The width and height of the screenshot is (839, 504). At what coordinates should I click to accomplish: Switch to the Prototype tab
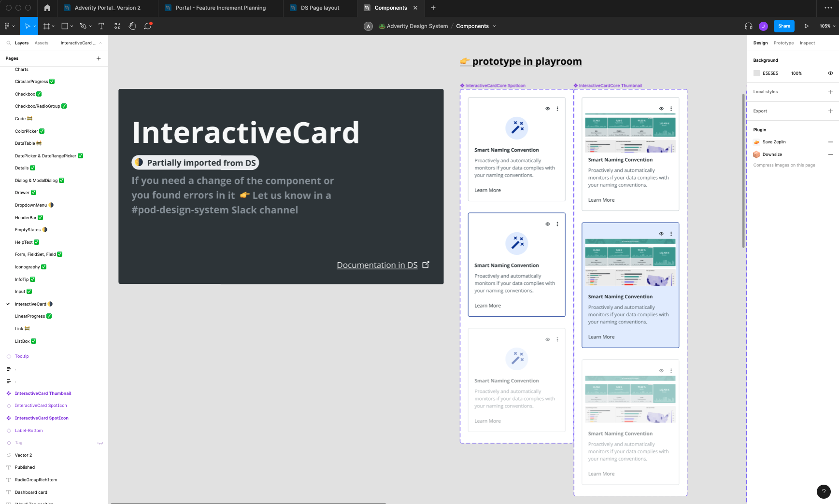click(783, 43)
